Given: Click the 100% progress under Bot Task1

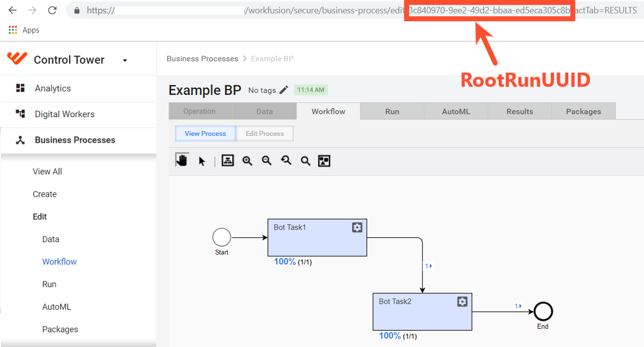Looking at the screenshot, I should 285,261.
